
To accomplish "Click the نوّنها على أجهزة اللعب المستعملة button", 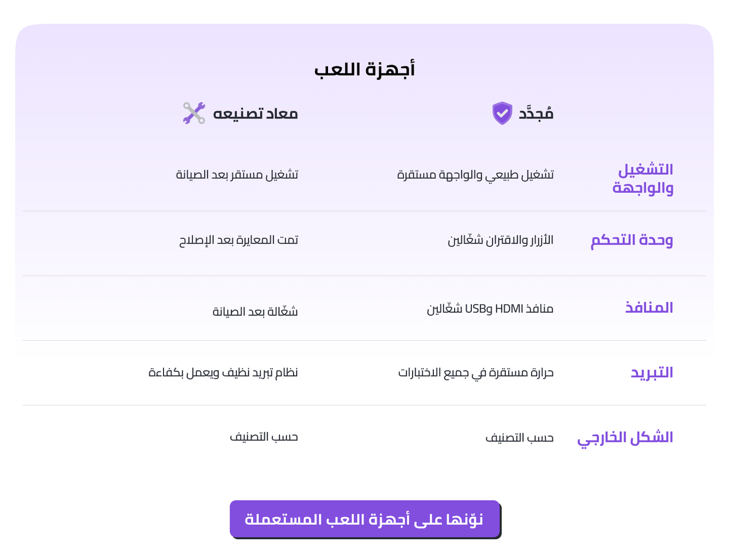I will click(x=364, y=519).
